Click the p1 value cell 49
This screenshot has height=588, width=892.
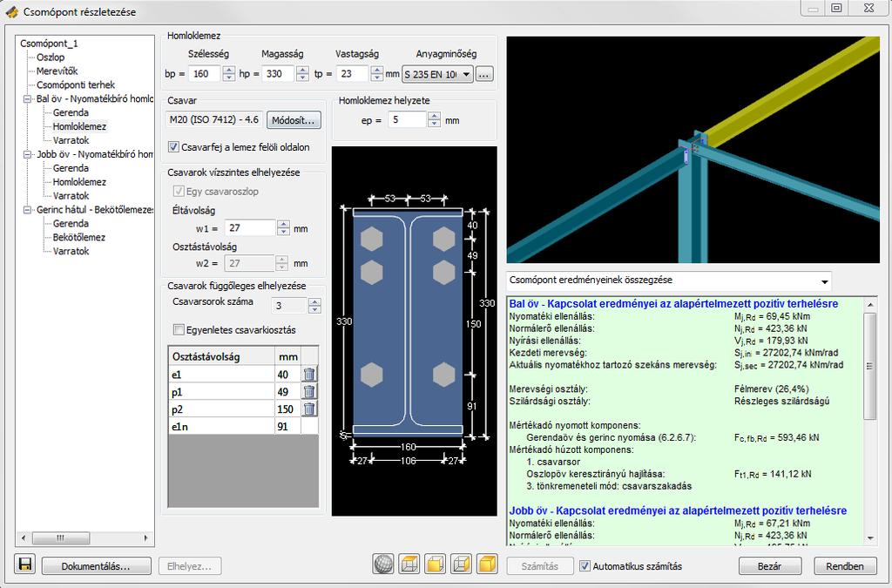tap(287, 392)
